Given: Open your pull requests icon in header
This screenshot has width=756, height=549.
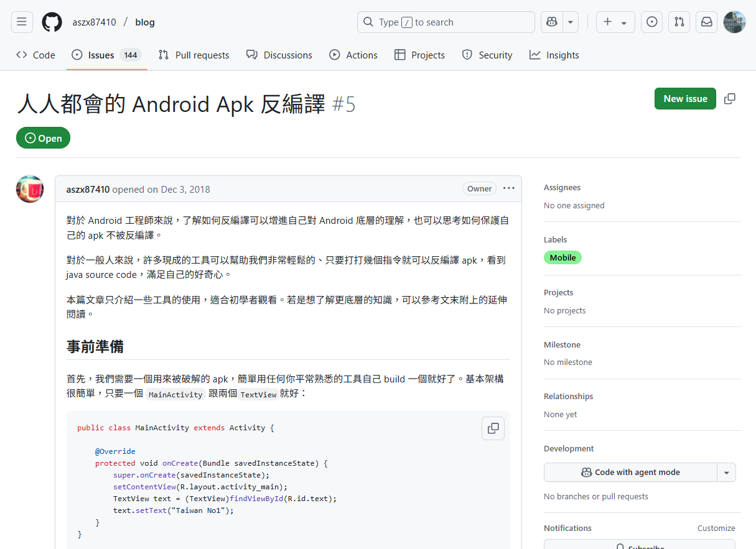Looking at the screenshot, I should pyautogui.click(x=679, y=22).
